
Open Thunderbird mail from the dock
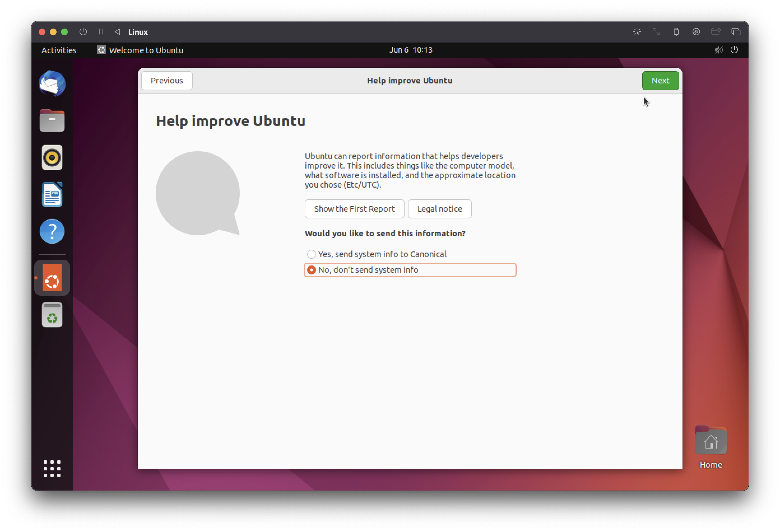(x=52, y=83)
